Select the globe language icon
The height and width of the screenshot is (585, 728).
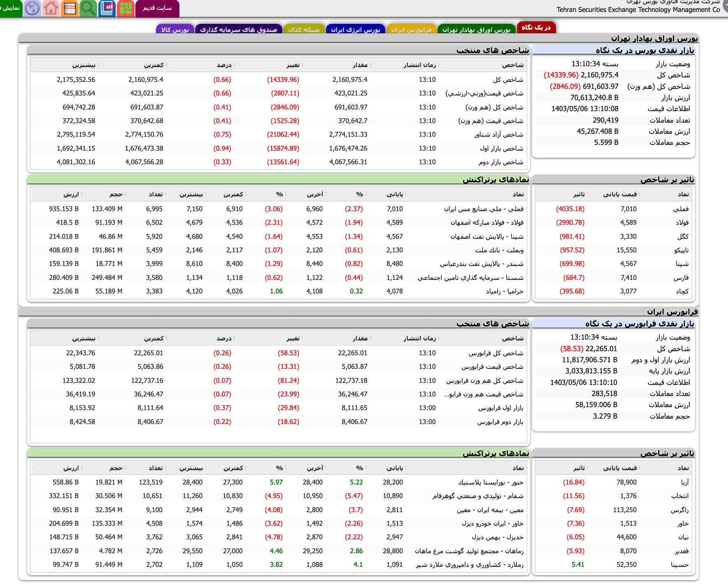tap(33, 8)
